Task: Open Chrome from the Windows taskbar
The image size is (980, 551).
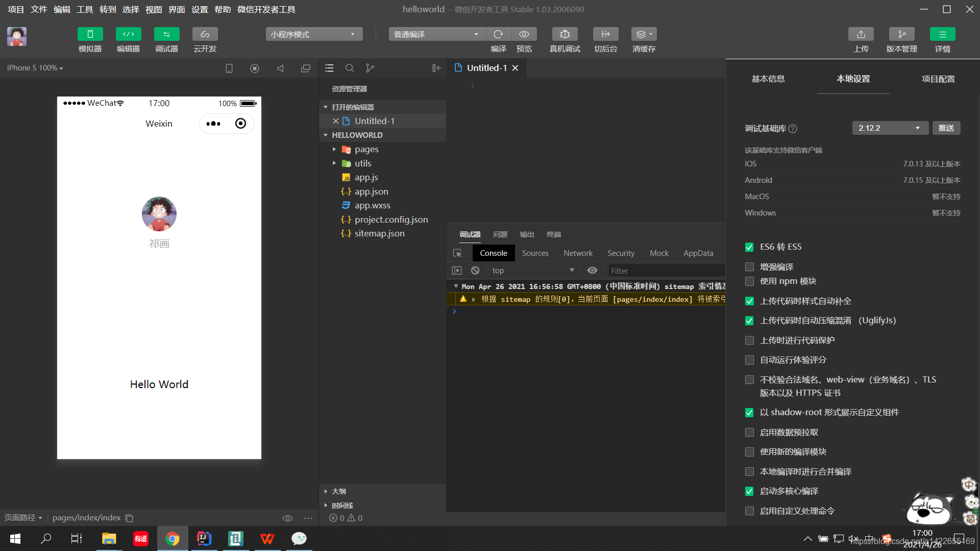Action: pyautogui.click(x=173, y=539)
